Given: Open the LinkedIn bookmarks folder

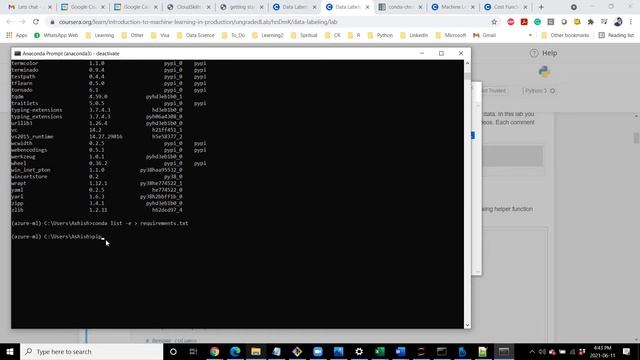Looking at the screenshot, I should pyautogui.click(x=414, y=36).
